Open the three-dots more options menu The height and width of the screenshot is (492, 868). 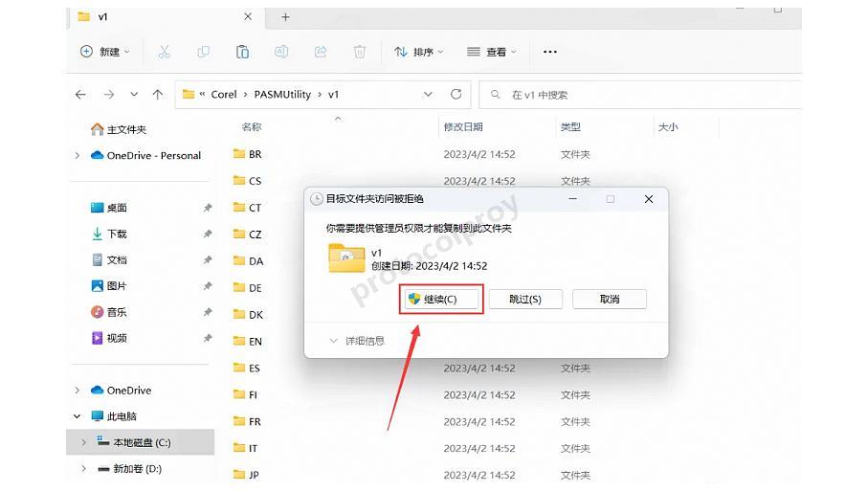click(549, 52)
